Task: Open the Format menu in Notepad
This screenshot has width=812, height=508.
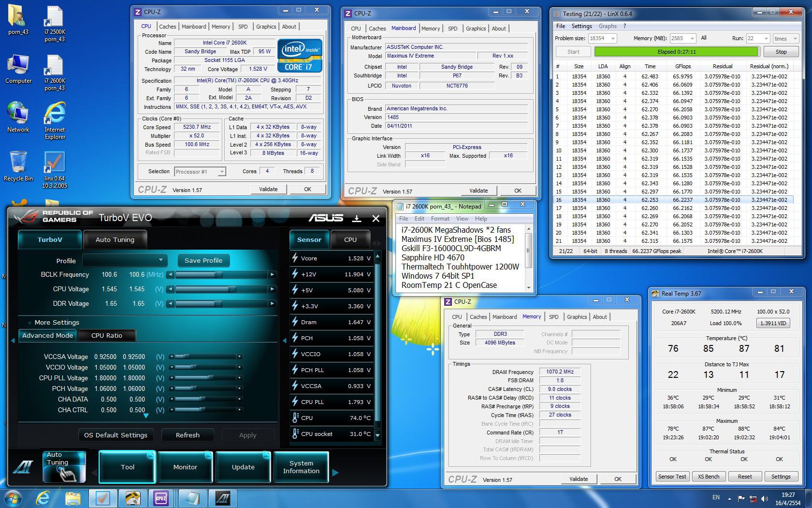Action: coord(440,219)
